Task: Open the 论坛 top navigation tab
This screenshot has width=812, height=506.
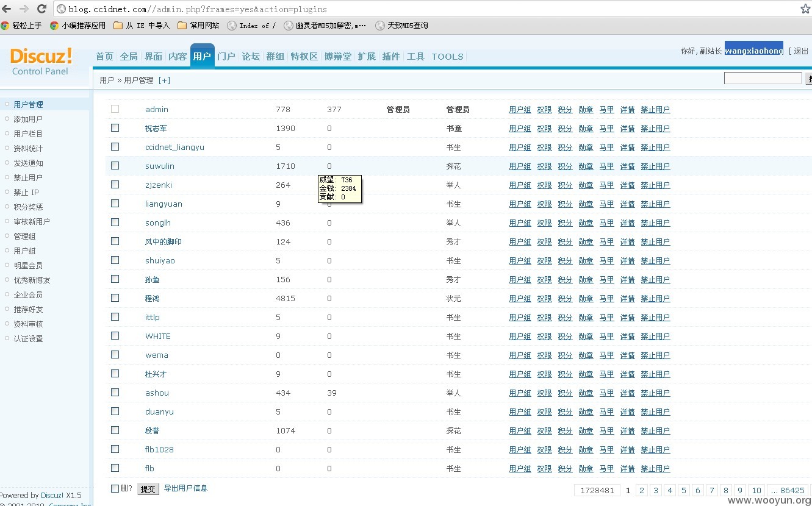Action: pos(251,56)
